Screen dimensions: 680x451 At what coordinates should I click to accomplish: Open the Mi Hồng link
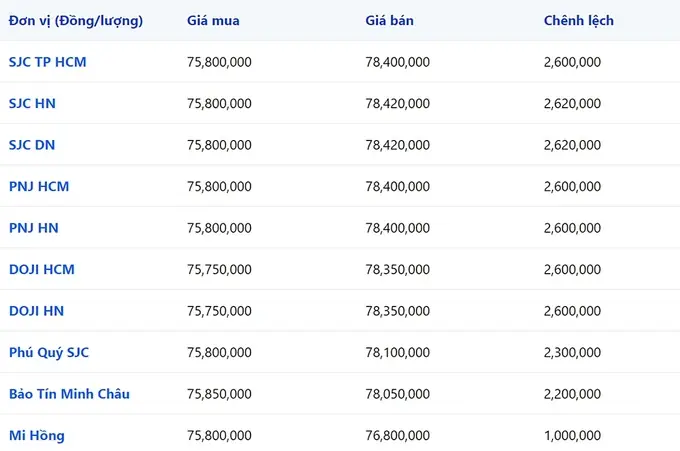coord(36,435)
